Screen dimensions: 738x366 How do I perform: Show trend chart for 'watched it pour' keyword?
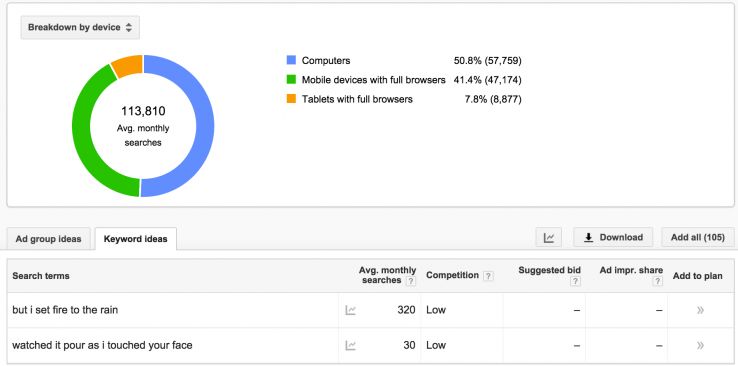(350, 346)
